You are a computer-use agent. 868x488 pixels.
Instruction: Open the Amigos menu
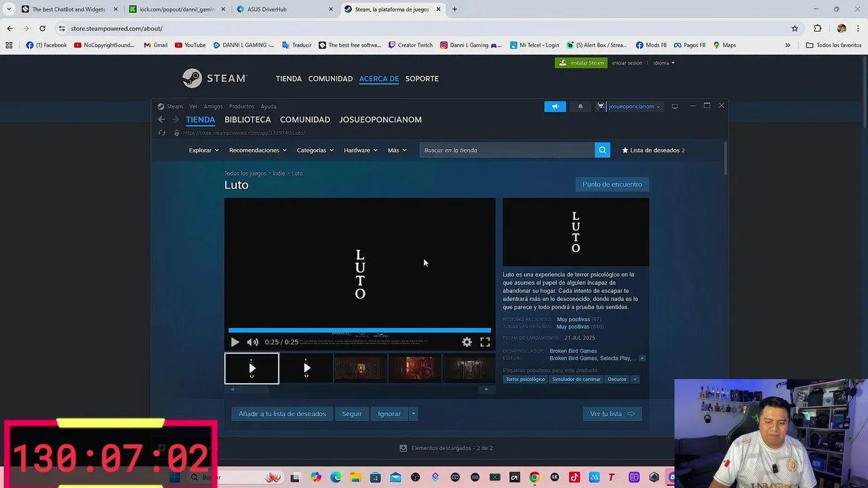click(213, 106)
